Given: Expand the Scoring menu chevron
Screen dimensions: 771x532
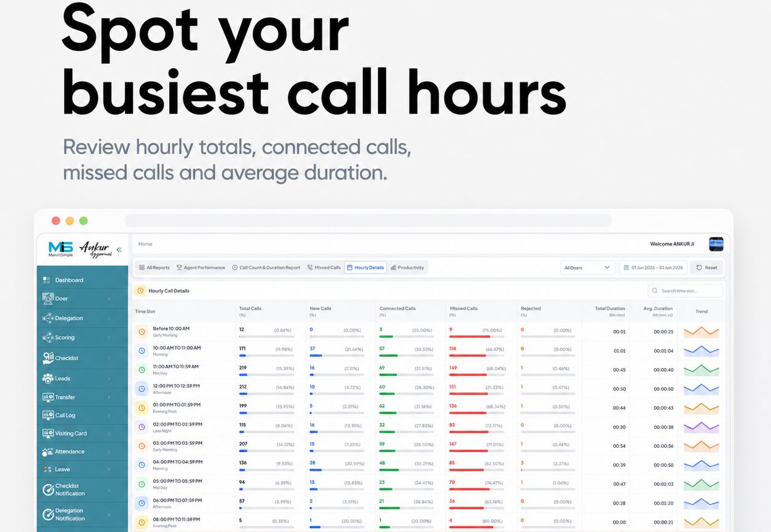Looking at the screenshot, I should click(109, 337).
